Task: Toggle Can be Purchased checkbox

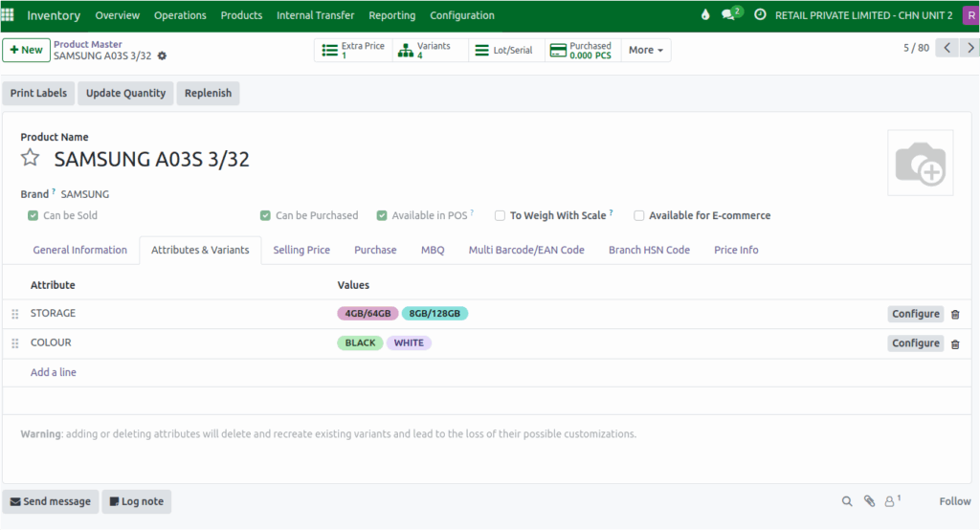Action: coord(266,215)
